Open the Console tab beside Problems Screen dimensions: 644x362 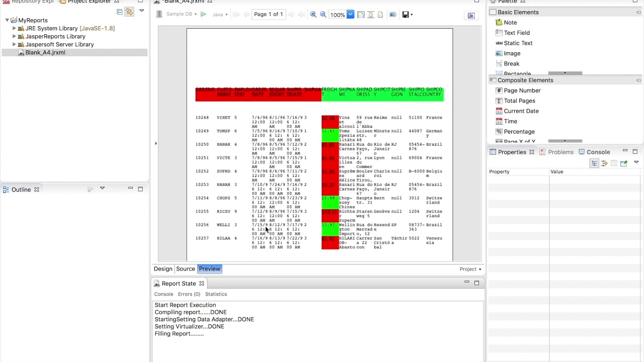pyautogui.click(x=594, y=152)
